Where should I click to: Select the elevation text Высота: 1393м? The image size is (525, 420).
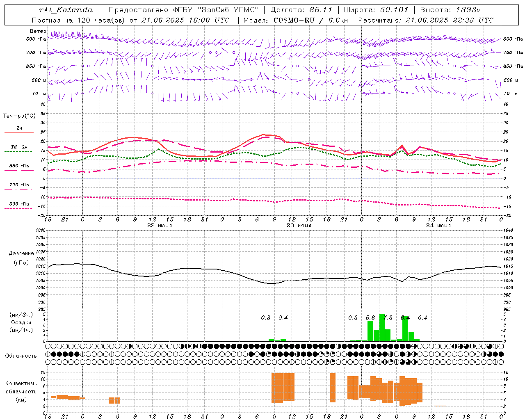(x=450, y=10)
